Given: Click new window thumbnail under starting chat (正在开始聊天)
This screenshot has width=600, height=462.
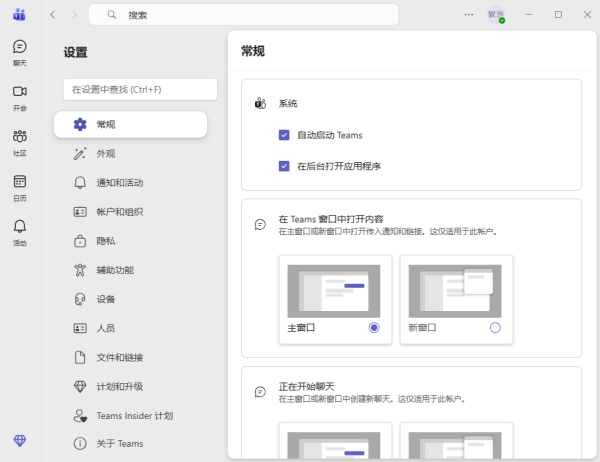Looking at the screenshot, I should point(455,445).
